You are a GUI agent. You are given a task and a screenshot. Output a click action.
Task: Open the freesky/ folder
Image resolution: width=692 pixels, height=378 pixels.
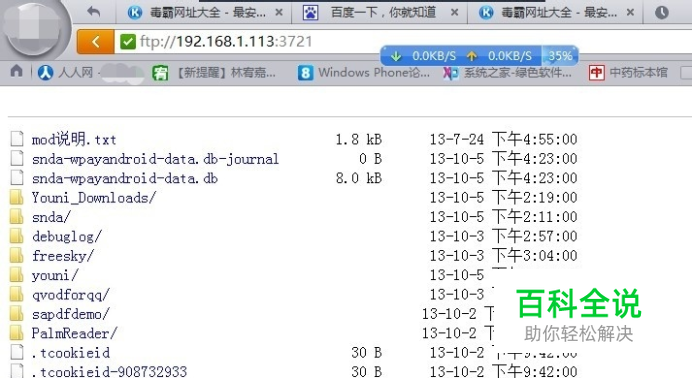[x=63, y=256]
